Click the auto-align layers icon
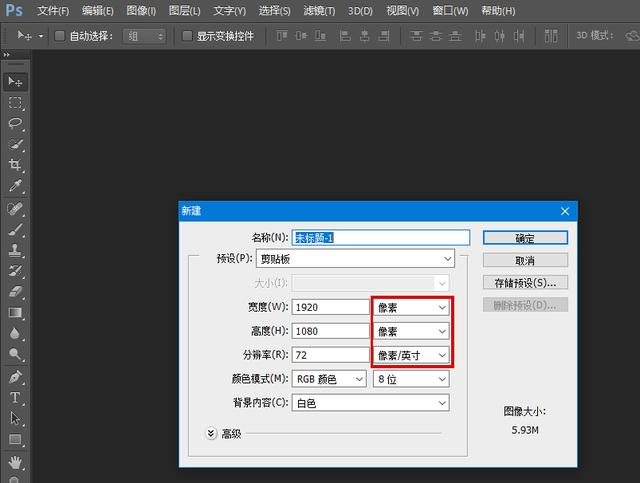The height and width of the screenshot is (483, 640). [x=551, y=36]
